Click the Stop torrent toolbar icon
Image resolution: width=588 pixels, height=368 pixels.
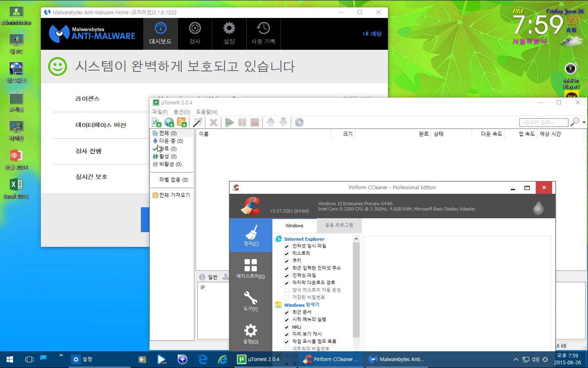click(255, 122)
